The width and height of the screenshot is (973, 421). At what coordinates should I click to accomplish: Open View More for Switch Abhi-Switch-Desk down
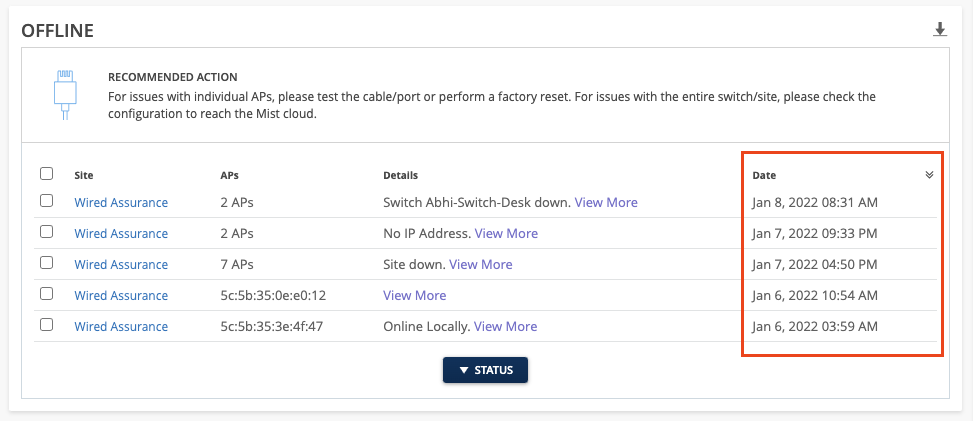point(606,202)
